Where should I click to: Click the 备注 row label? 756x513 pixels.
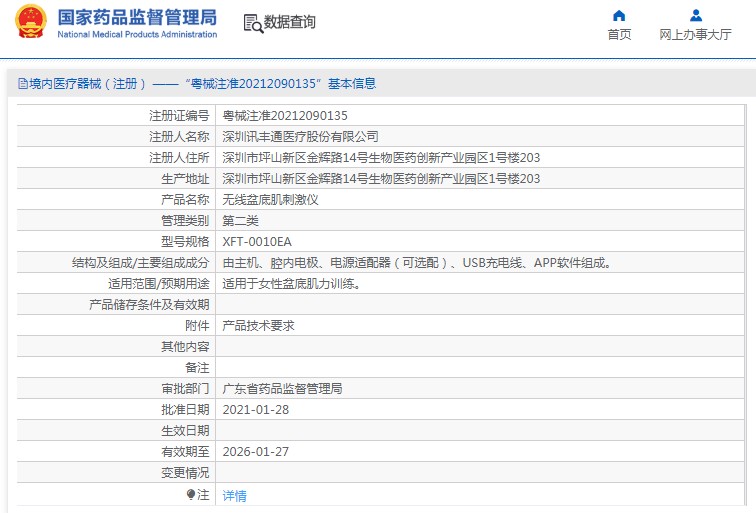(x=197, y=367)
